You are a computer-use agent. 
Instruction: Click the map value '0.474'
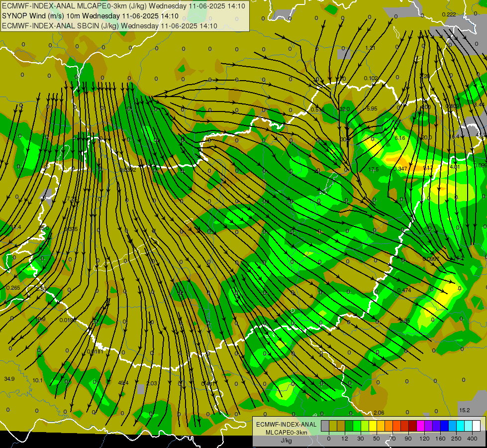[x=404, y=290]
